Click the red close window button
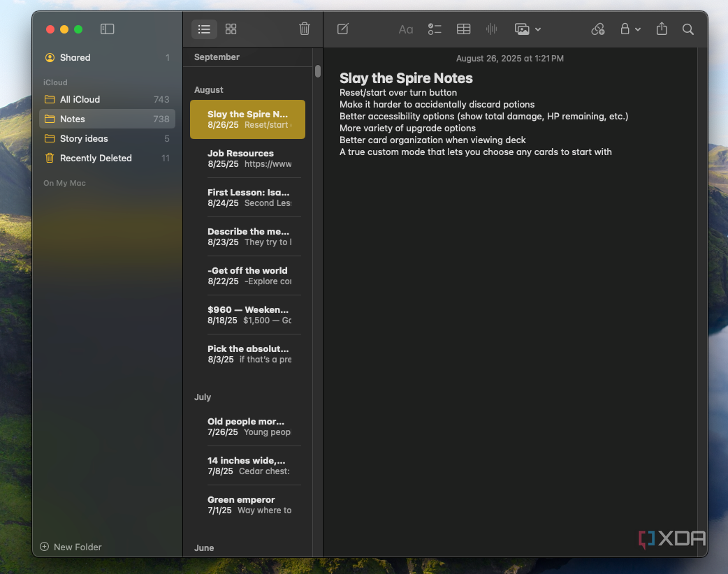 [50, 29]
